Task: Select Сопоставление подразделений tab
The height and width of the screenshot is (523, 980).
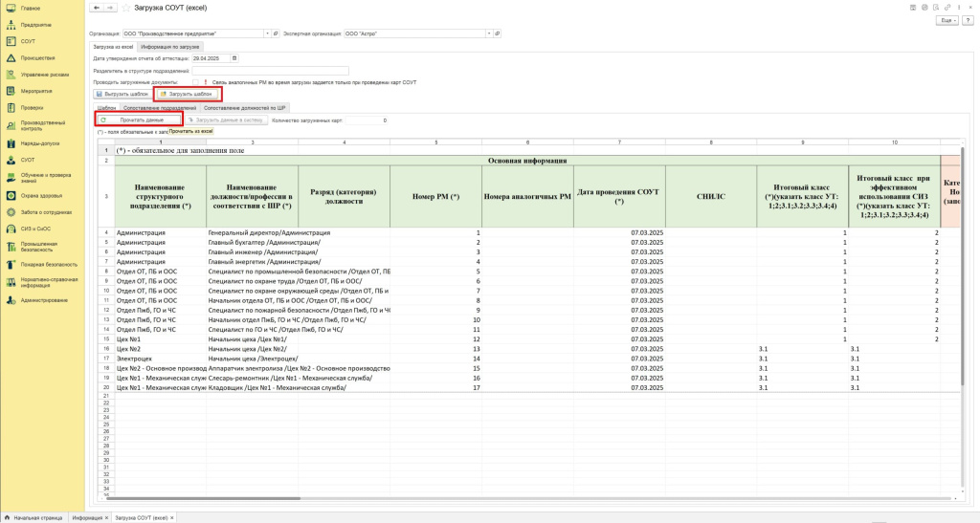Action: (160, 108)
